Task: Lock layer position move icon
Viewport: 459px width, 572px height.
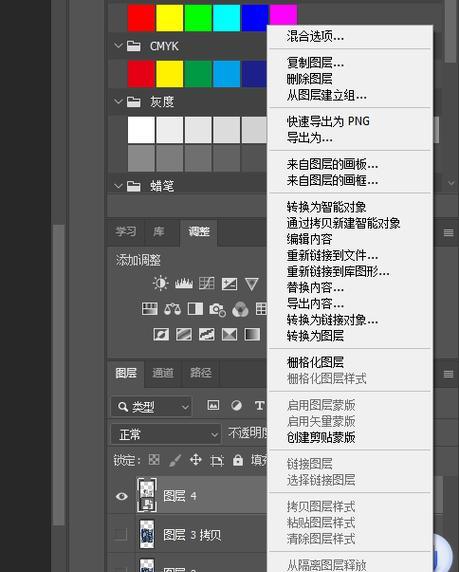Action: coord(196,460)
